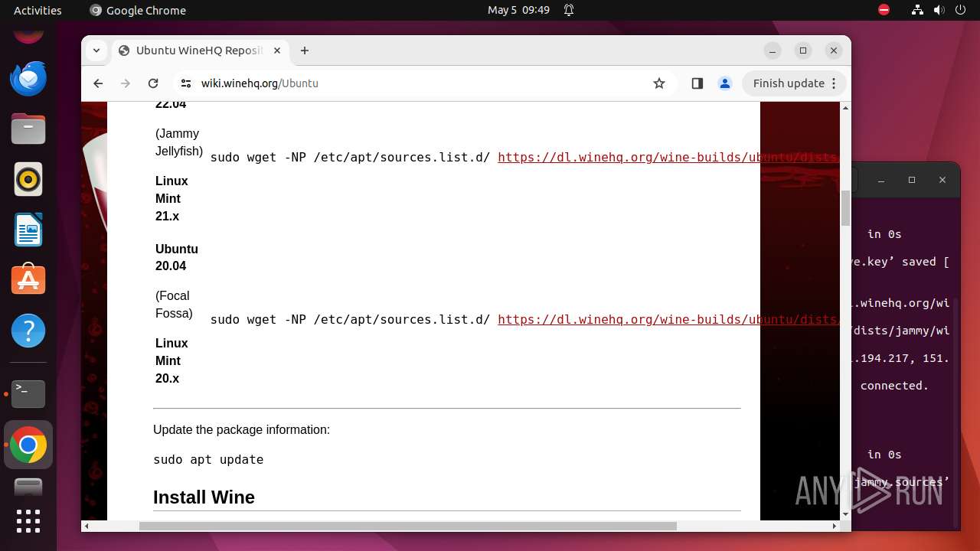Click 'Linux Mint 20.x' label
The height and width of the screenshot is (551, 980).
coord(171,361)
